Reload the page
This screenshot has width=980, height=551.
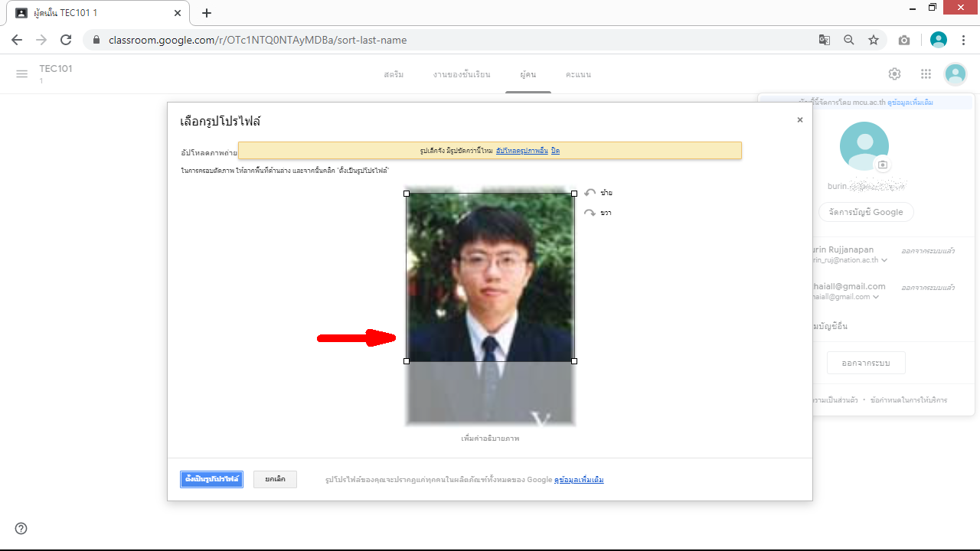(x=66, y=40)
